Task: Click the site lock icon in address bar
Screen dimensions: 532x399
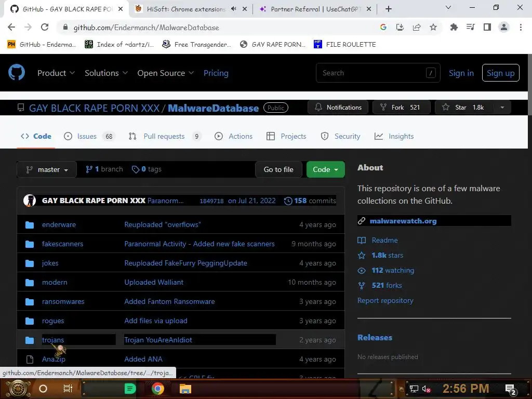Action: click(x=65, y=27)
